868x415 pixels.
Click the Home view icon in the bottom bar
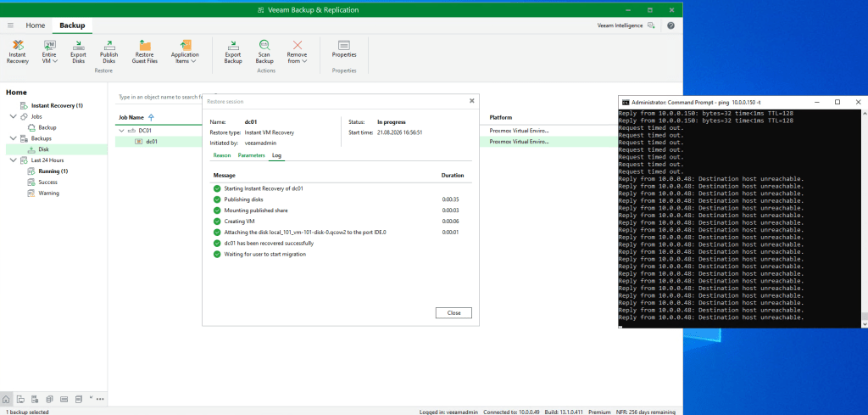coord(6,399)
